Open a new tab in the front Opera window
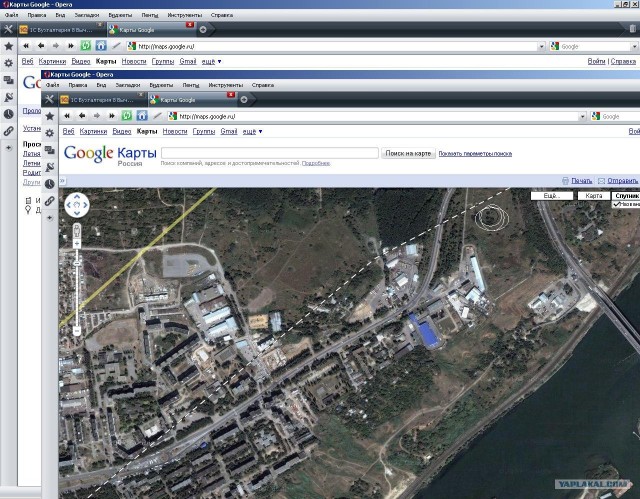This screenshot has width=640, height=499. click(244, 100)
